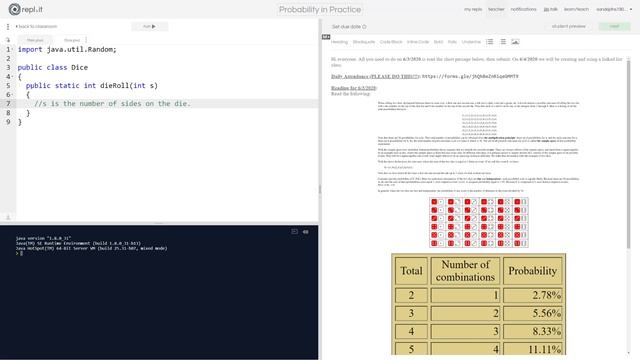This screenshot has width=640, height=360.
Task: Click the import java.util.Random line
Action: (67, 49)
